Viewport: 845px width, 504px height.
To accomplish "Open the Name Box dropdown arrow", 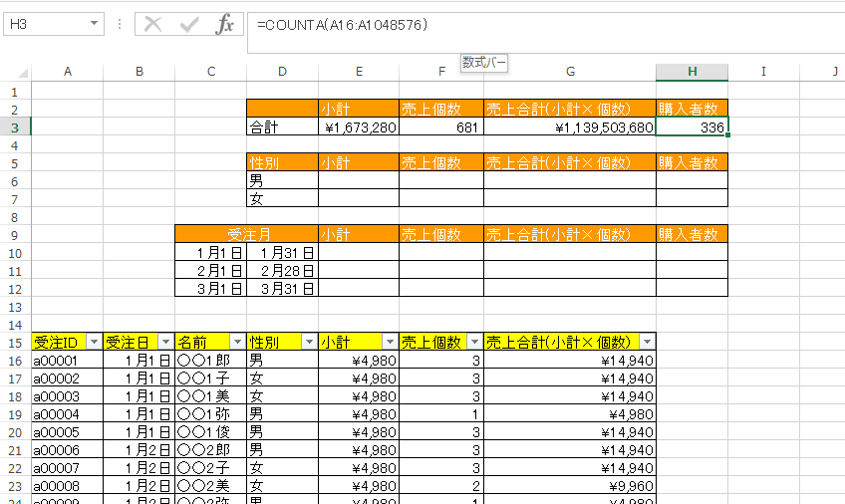I will tap(94, 25).
